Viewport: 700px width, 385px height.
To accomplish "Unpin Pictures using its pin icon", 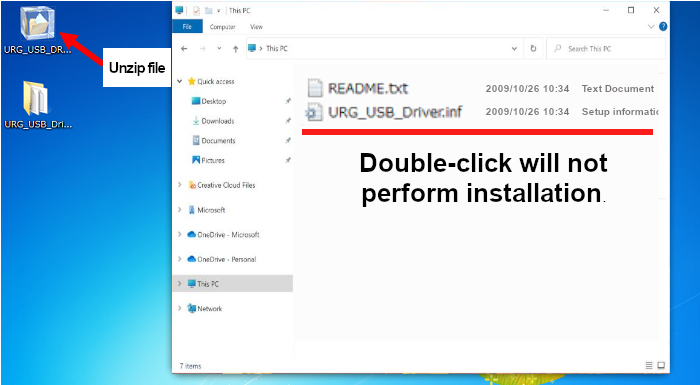I will [288, 160].
